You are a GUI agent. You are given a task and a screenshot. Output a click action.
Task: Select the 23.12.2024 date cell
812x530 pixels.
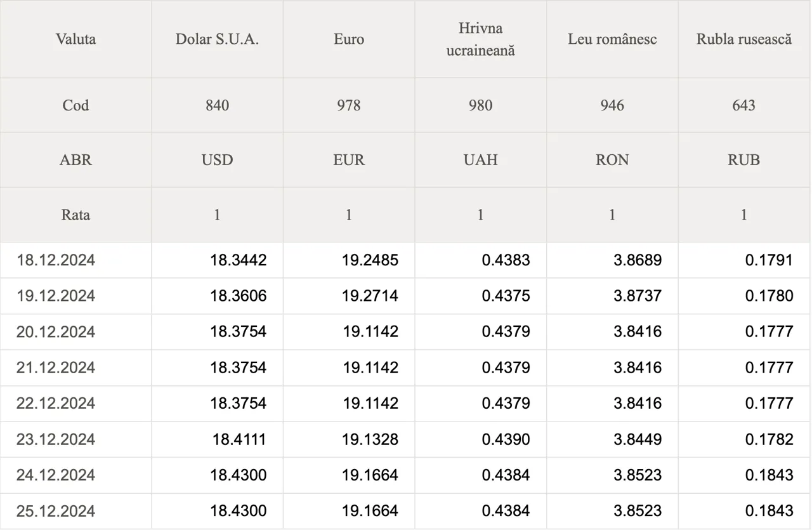[75, 439]
